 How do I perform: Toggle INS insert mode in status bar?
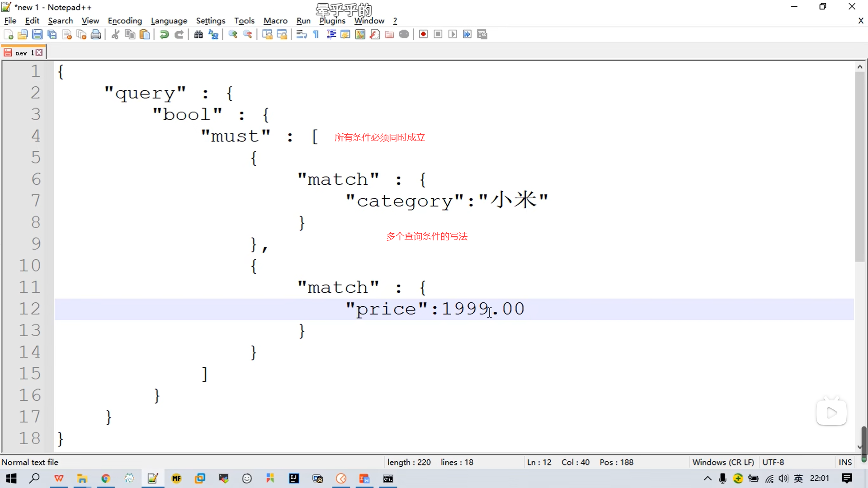[x=844, y=462]
